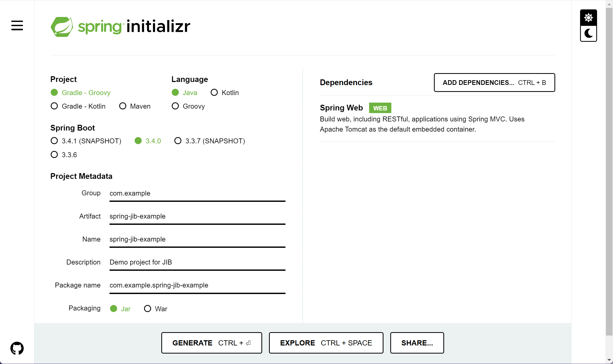Select Spring Boot version 3.4.0
The height and width of the screenshot is (364, 613).
148,141
